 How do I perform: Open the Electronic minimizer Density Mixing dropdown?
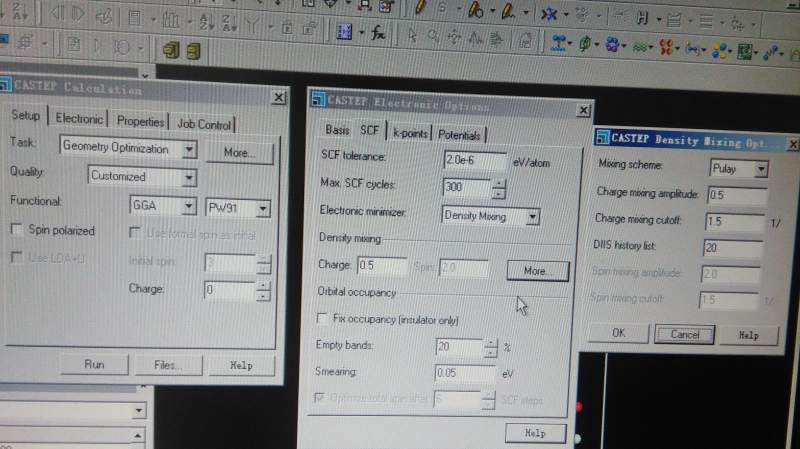click(x=533, y=217)
